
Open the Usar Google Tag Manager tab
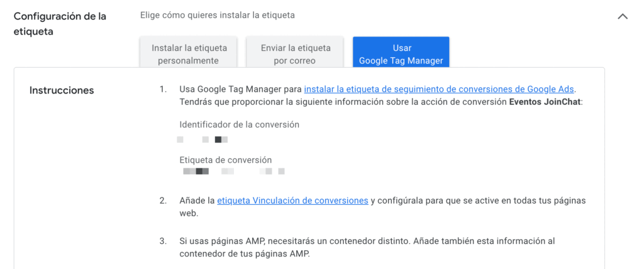click(x=401, y=54)
